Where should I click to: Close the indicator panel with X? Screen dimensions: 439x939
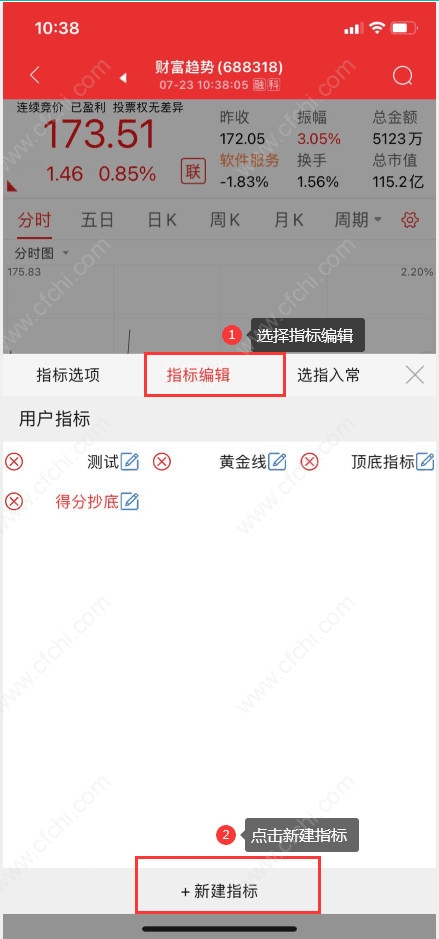414,375
